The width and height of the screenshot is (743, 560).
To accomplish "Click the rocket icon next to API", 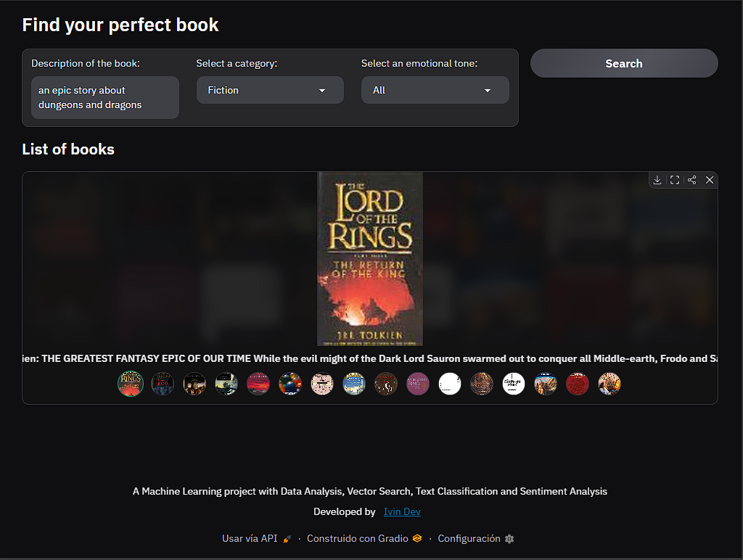I will click(287, 539).
